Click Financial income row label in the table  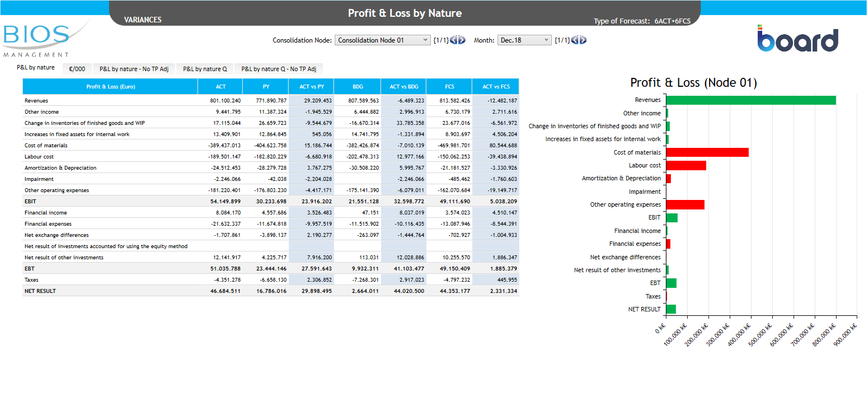click(45, 213)
